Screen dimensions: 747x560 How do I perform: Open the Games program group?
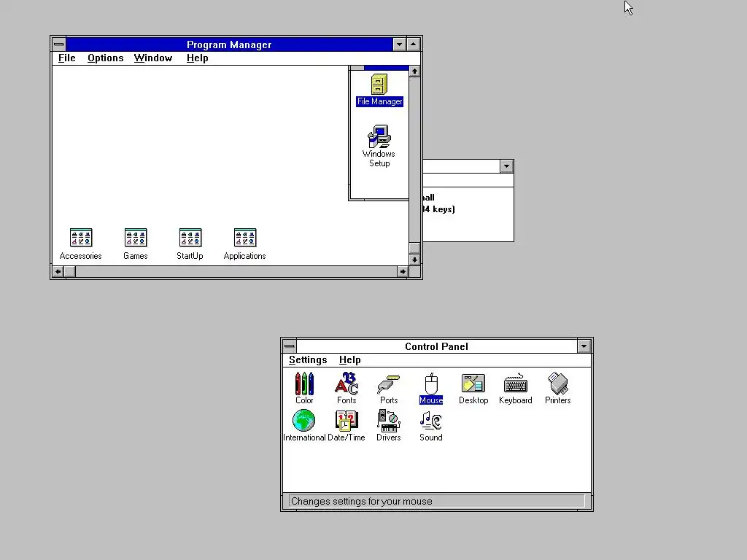click(135, 244)
